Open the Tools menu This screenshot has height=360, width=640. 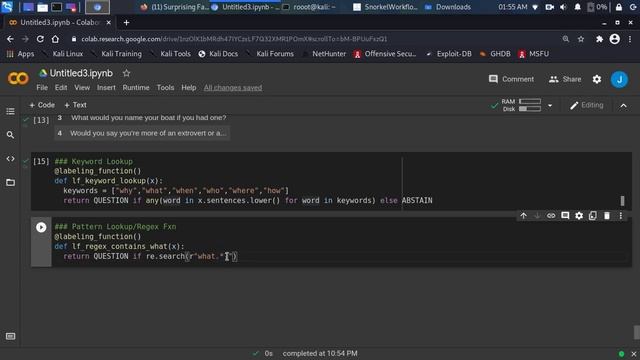coord(165,88)
